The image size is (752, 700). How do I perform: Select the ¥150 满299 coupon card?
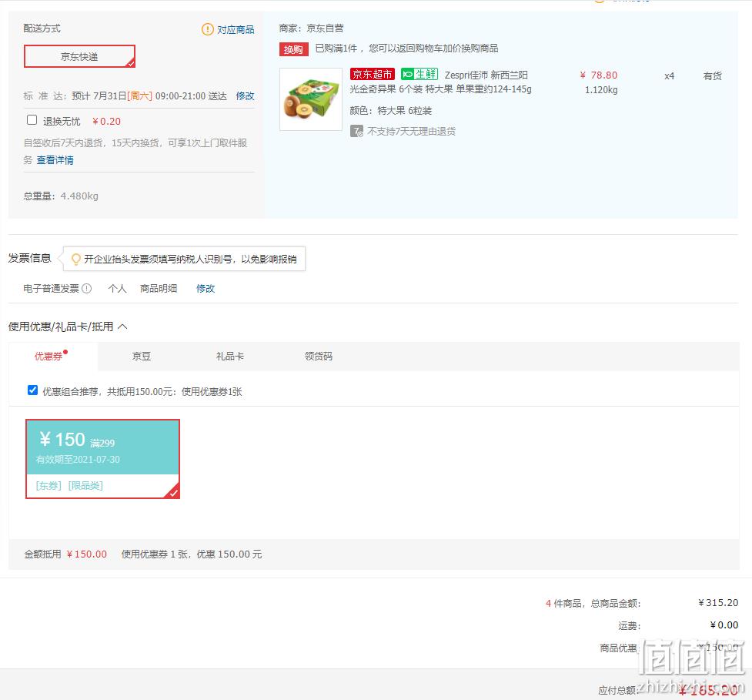102,459
